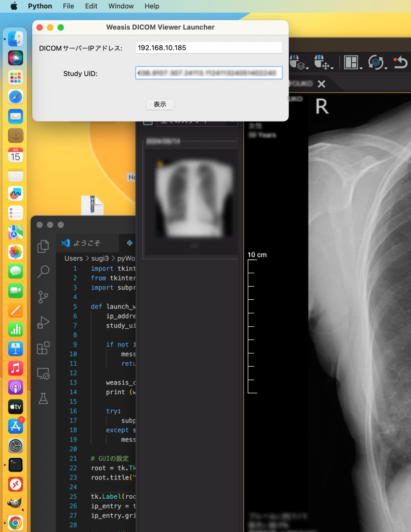
Task: Open FaceTime from the Dock
Action: click(16, 291)
